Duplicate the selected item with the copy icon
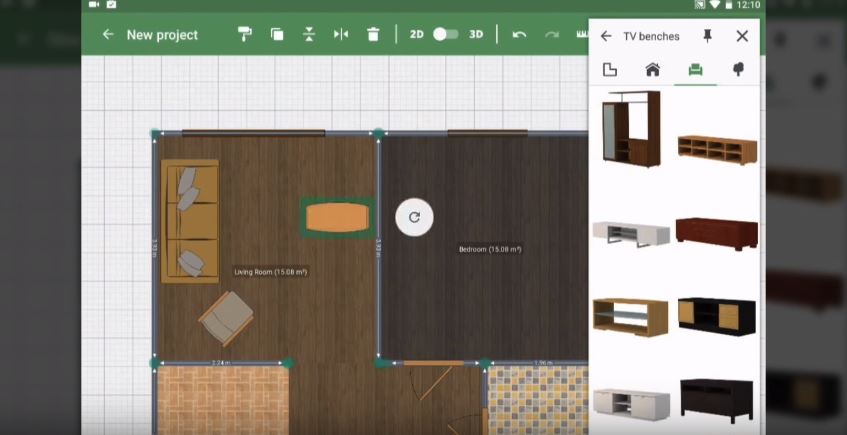Viewport: 847px width, 435px height. (277, 35)
